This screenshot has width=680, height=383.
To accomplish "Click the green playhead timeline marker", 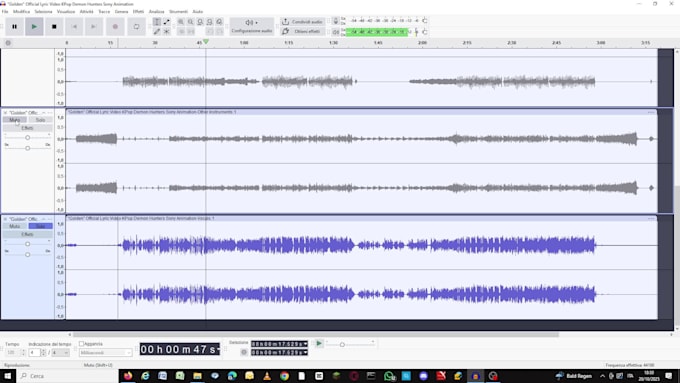I will point(206,42).
